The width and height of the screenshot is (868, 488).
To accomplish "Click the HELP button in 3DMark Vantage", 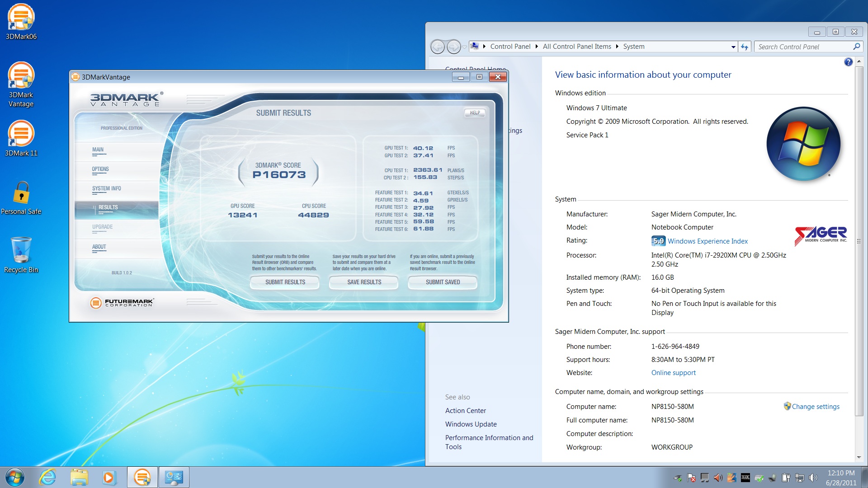I will [x=475, y=113].
